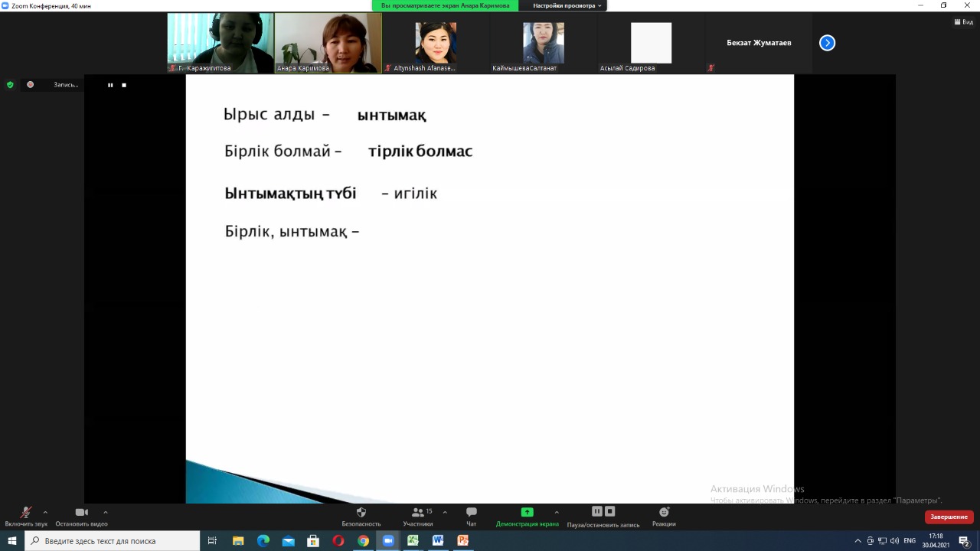This screenshot has width=980, height=551.
Task: Launch Microsoft Edge from taskbar
Action: (263, 540)
